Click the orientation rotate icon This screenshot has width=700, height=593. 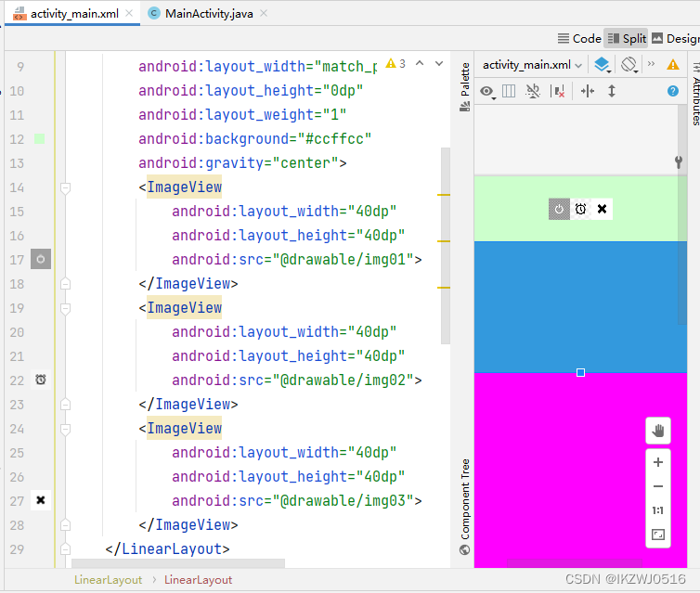629,65
